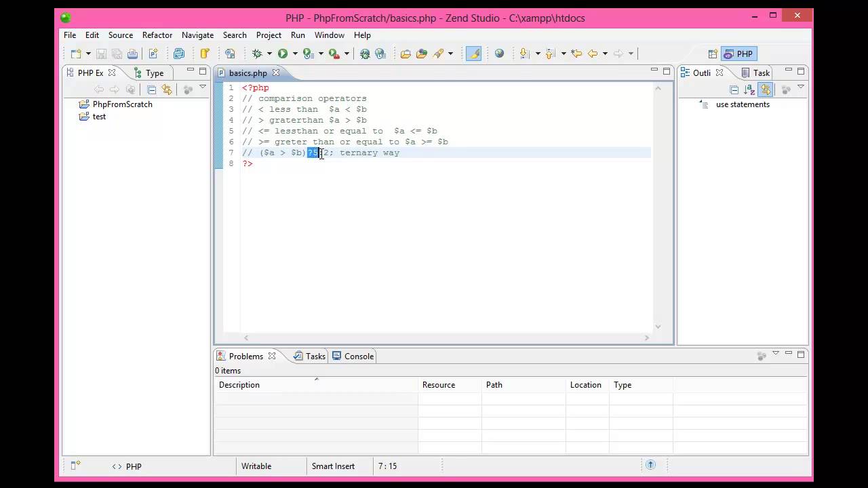Screen dimensions: 868x488
Task: Select the PhpFromScratch project
Action: coord(116,104)
